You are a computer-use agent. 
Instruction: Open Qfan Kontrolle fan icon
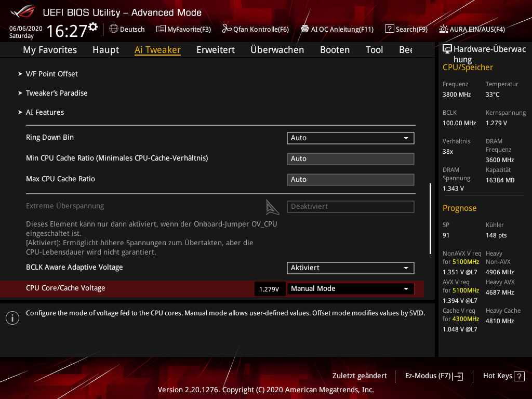point(227,29)
